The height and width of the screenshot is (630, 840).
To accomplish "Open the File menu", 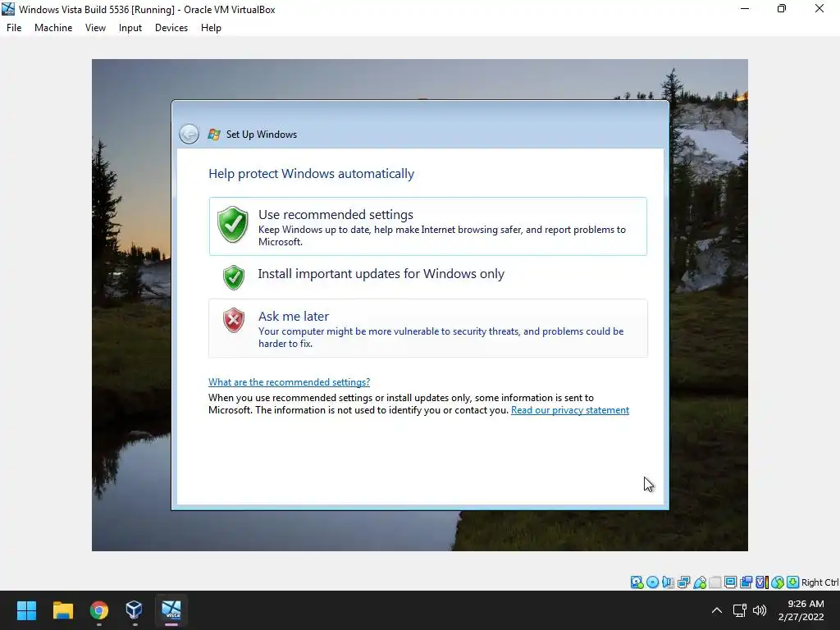I will (14, 28).
